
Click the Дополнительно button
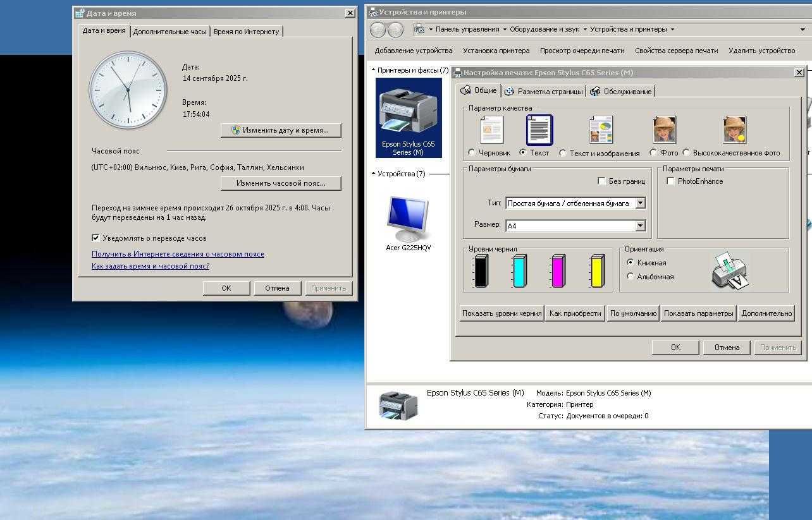766,313
